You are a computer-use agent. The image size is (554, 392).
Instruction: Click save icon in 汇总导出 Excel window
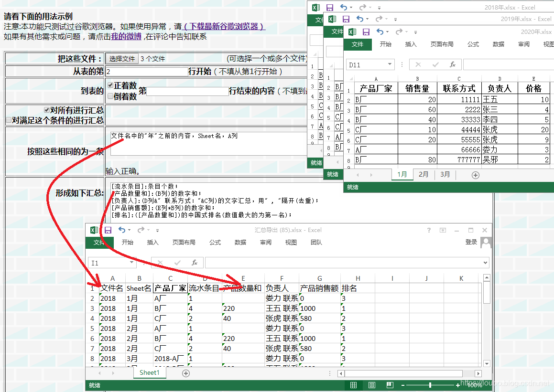(x=108, y=230)
